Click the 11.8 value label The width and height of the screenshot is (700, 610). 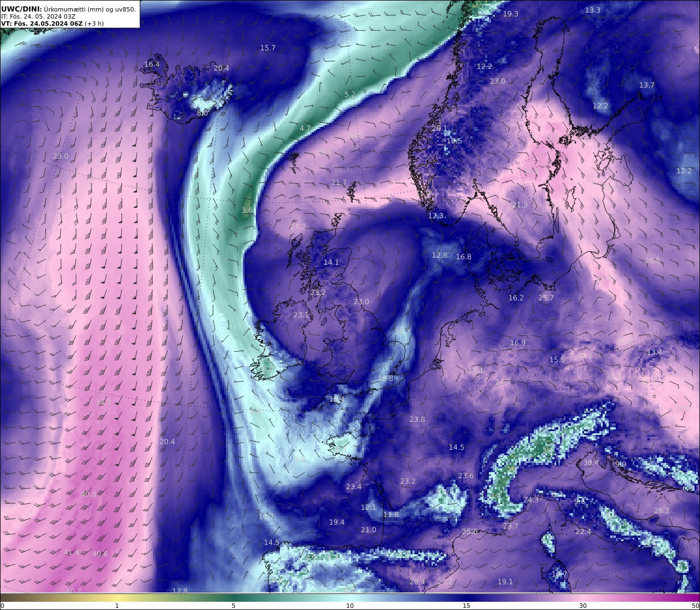pyautogui.click(x=391, y=514)
